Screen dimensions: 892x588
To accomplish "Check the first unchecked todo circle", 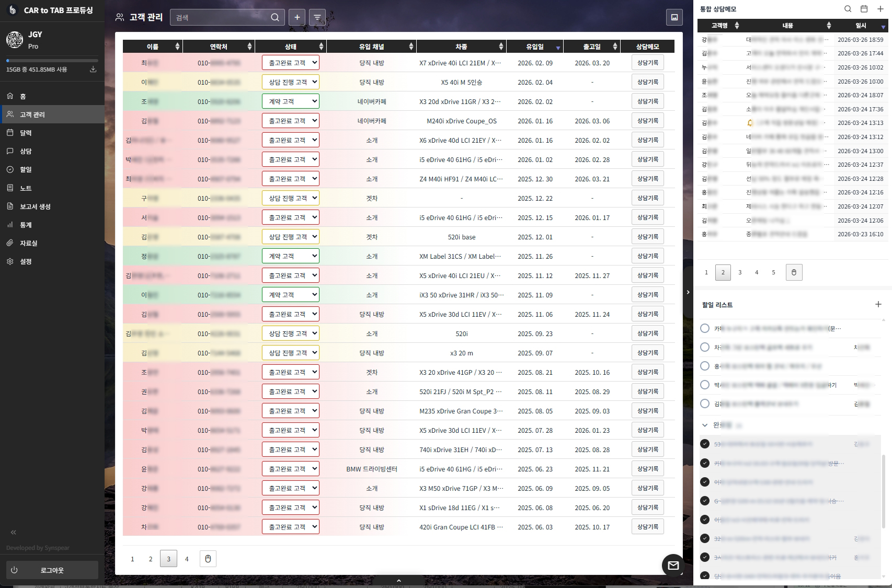I will click(x=705, y=328).
